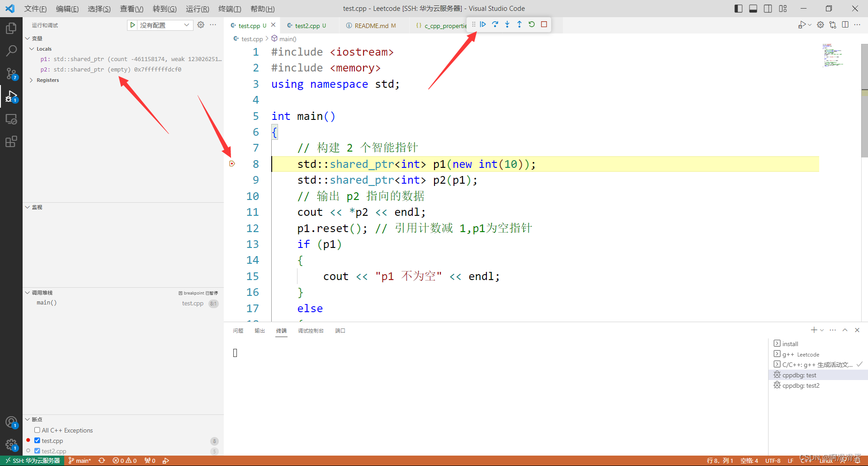Click the UTF-8 encoding in the status bar
This screenshot has height=466, width=868.
point(773,461)
